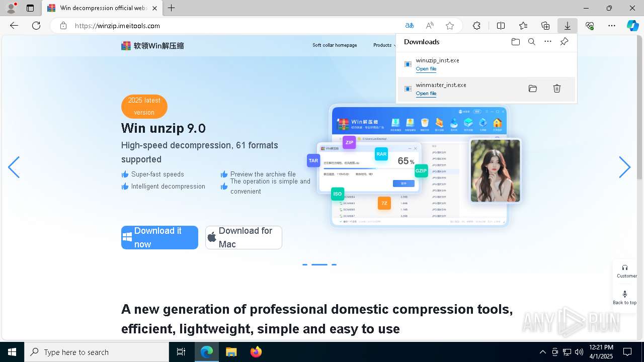
Task: View site information lock icon
Action: tap(63, 26)
